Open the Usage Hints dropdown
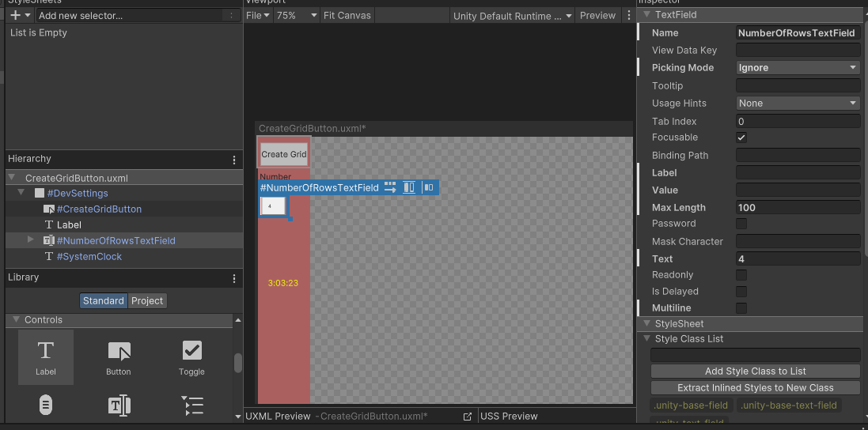Screen dimensions: 868x430 click(x=798, y=104)
